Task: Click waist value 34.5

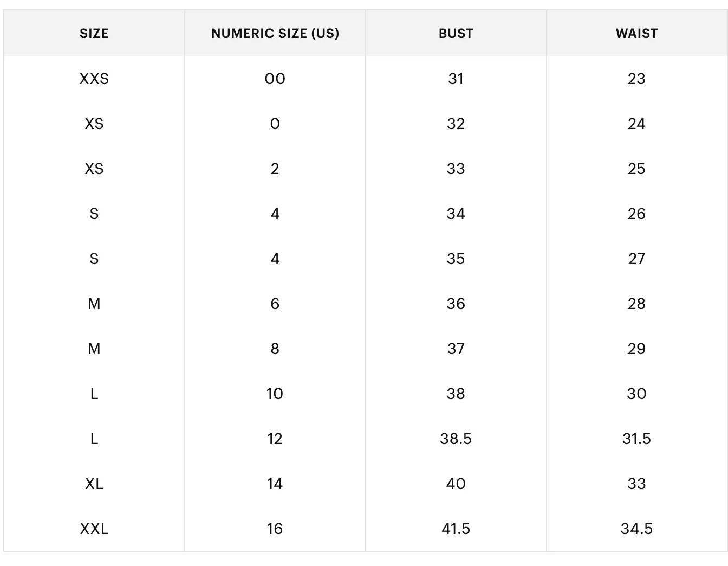Action: [x=636, y=529]
